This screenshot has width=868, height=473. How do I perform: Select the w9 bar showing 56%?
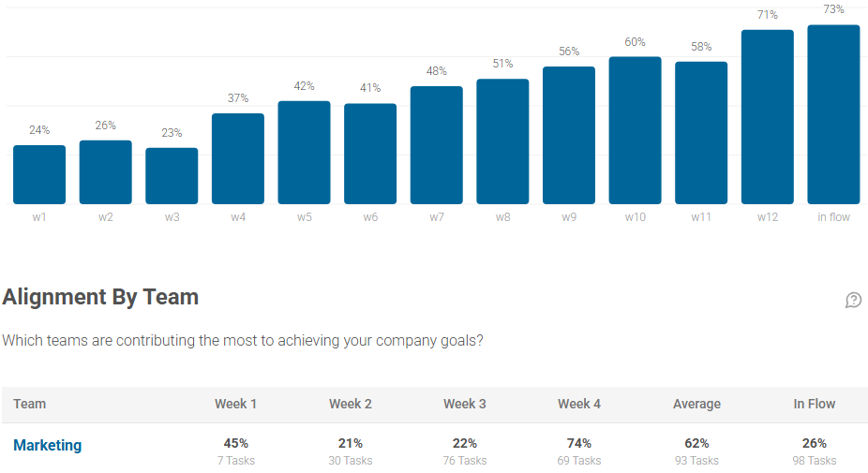pyautogui.click(x=569, y=136)
